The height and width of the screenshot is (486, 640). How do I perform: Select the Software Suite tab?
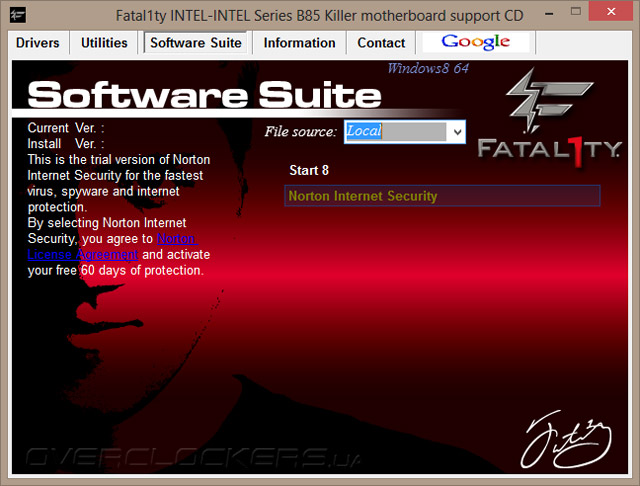tap(196, 43)
